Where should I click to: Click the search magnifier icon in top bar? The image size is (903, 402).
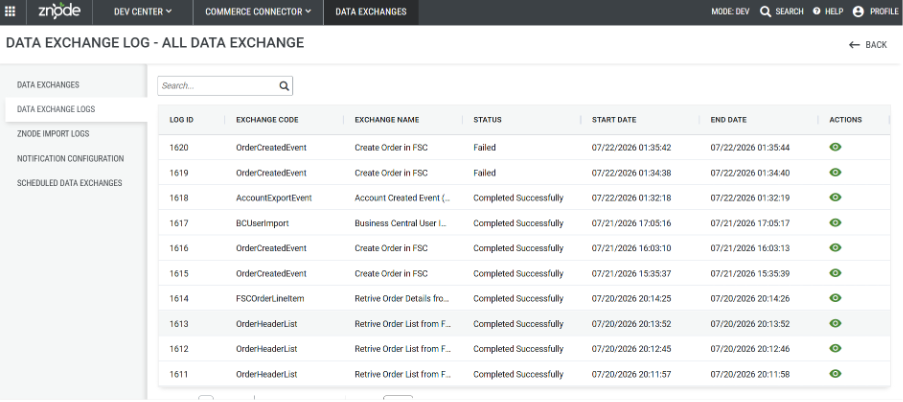[x=765, y=12]
